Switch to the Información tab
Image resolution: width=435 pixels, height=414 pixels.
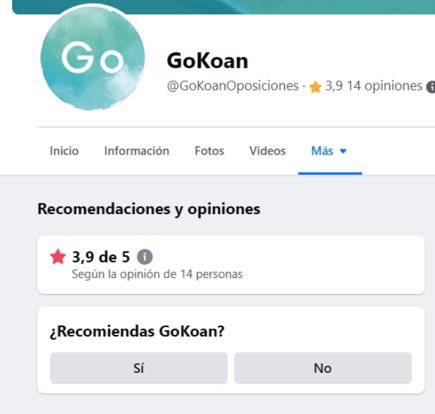point(137,151)
